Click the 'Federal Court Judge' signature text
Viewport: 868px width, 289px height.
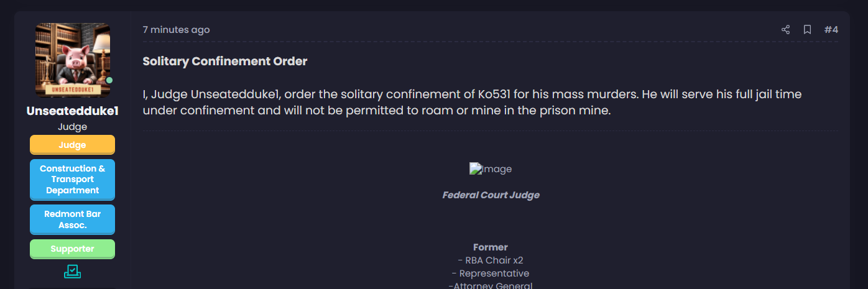tap(491, 195)
